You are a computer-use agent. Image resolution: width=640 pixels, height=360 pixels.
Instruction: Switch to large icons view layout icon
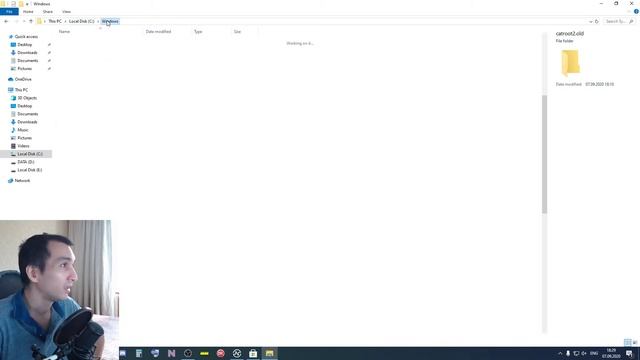(635, 342)
